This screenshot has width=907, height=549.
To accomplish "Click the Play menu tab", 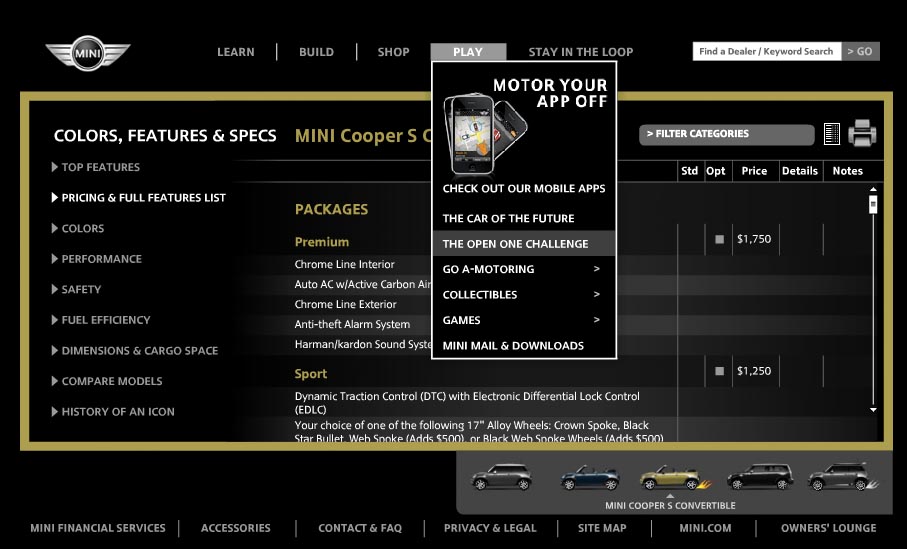I will point(468,52).
